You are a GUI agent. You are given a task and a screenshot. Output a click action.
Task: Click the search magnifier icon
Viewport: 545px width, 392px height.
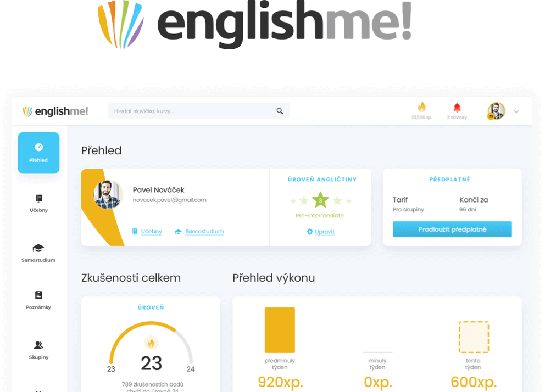280,110
